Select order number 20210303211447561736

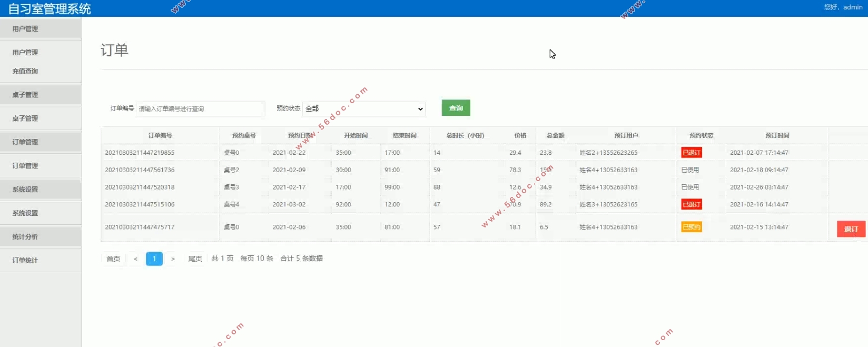pos(140,170)
